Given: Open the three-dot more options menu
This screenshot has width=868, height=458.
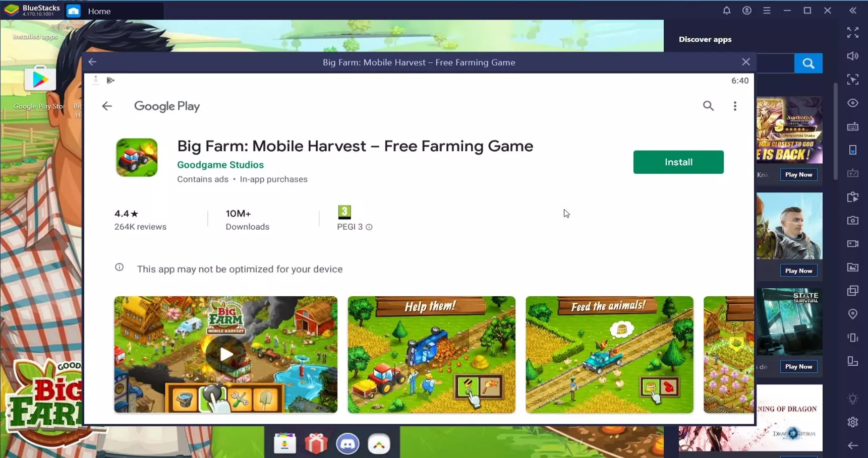Looking at the screenshot, I should click(735, 106).
